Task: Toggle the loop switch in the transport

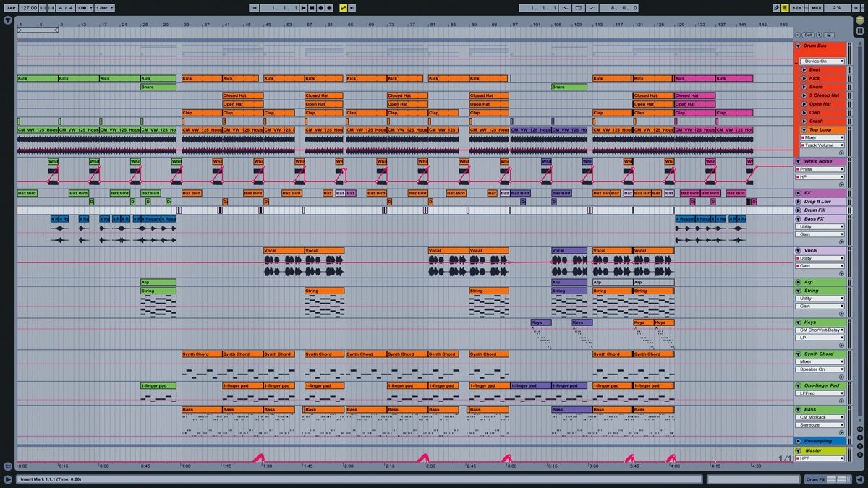Action: [x=578, y=7]
